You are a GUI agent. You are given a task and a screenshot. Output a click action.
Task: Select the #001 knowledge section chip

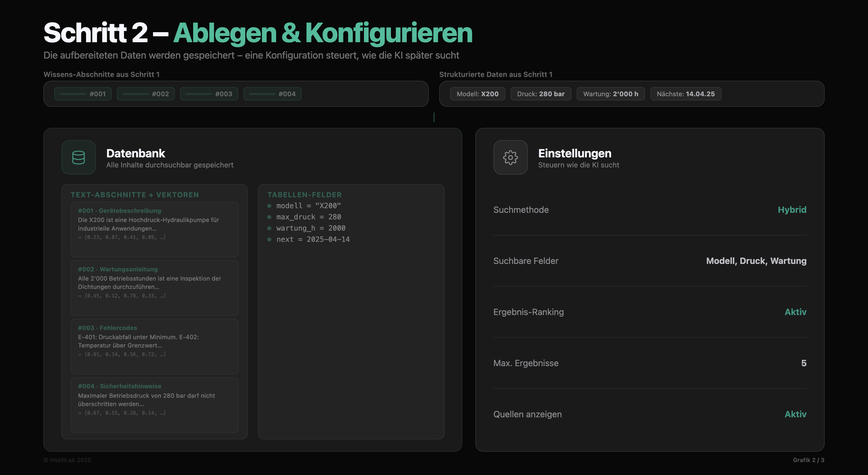(83, 94)
